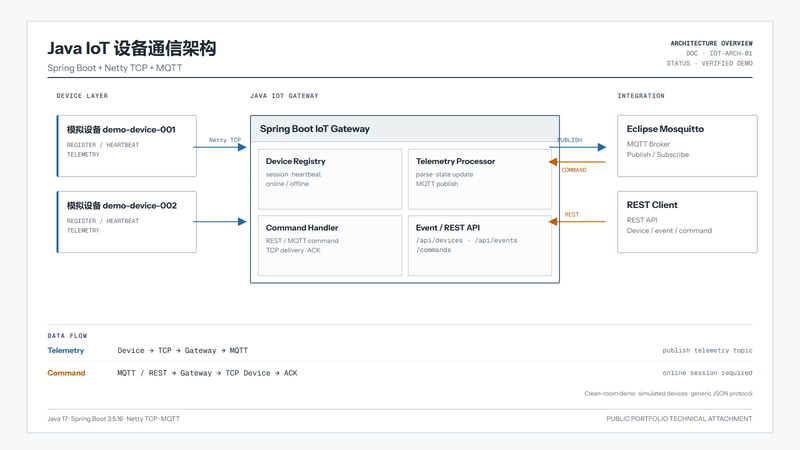Click the orange 'COMMAND' arrow label

coord(574,170)
